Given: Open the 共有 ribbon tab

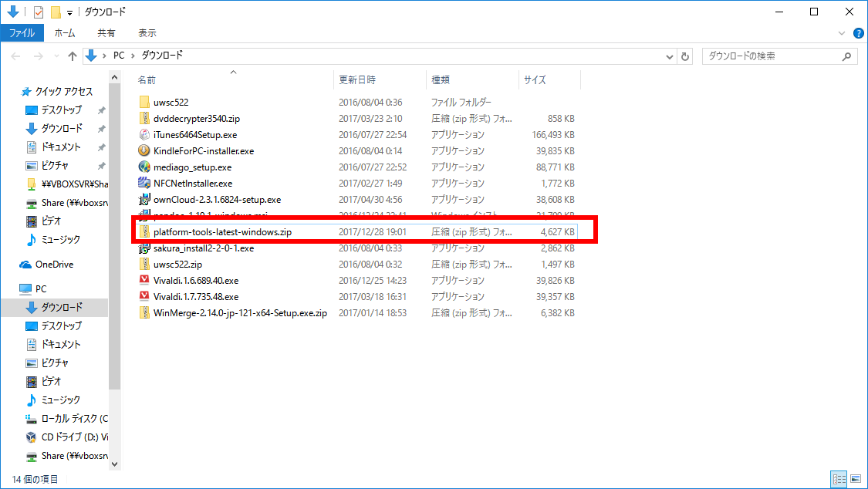Looking at the screenshot, I should click(106, 32).
